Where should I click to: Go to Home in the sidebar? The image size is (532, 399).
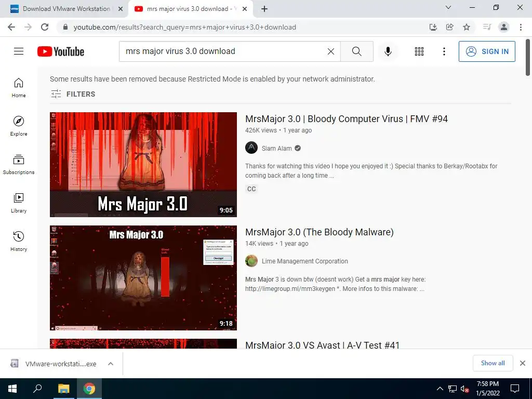[19, 88]
